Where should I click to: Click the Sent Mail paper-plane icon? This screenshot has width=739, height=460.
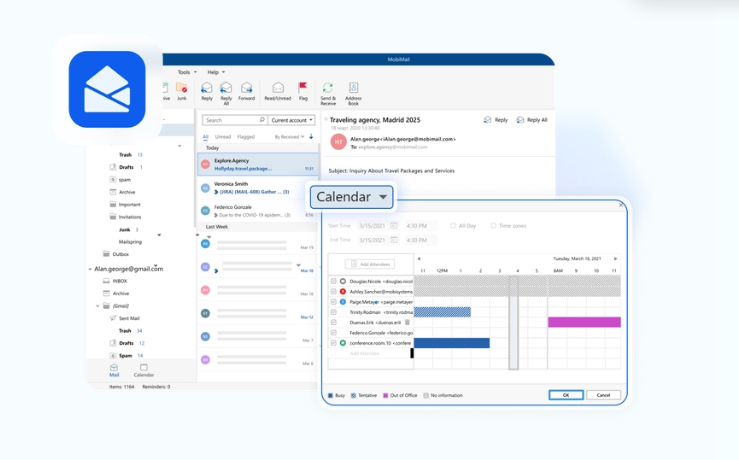pos(113,318)
